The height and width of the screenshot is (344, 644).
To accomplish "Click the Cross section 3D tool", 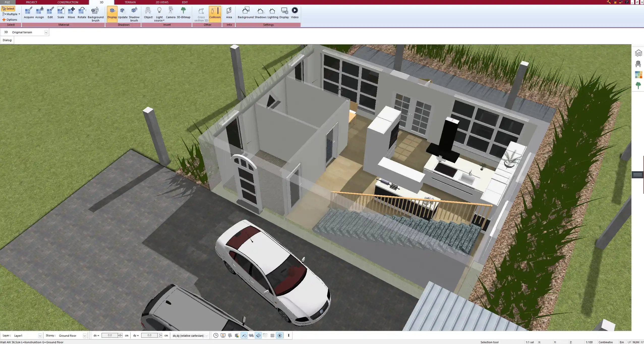I will pyautogui.click(x=201, y=14).
